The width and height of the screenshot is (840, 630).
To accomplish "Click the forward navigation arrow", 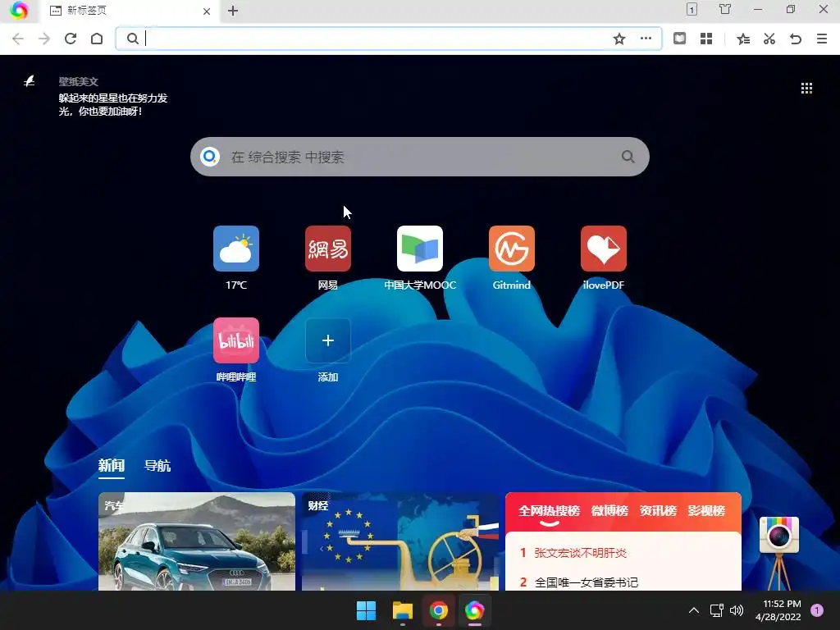I will (44, 39).
